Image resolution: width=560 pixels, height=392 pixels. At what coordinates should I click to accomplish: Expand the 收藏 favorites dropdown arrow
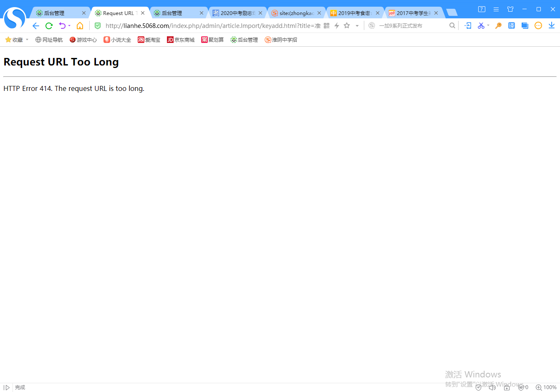(27, 40)
